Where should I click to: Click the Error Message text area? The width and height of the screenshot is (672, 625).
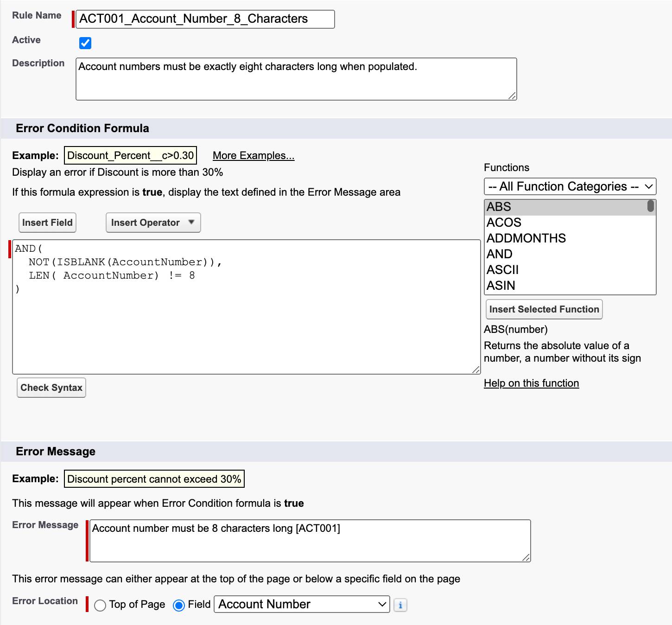coord(310,541)
